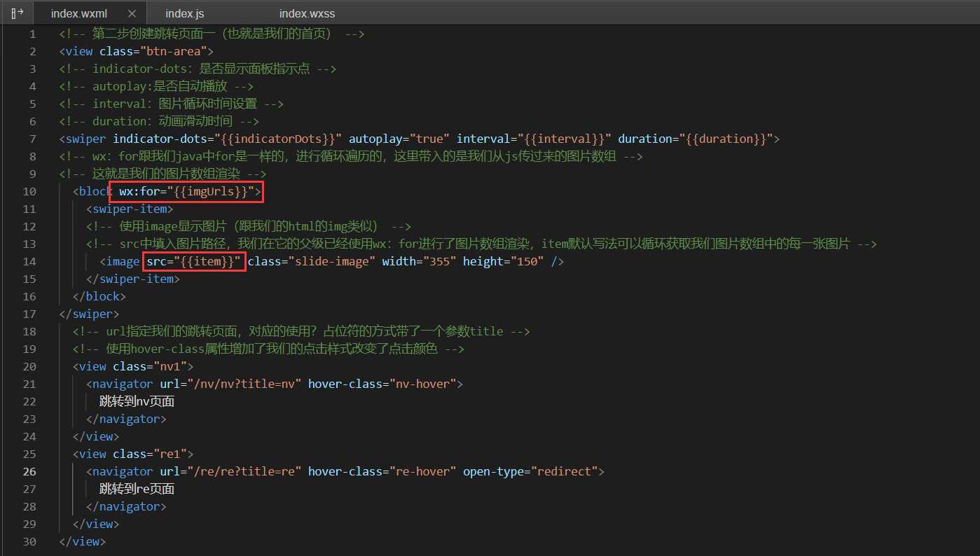Image resolution: width=980 pixels, height=556 pixels.
Task: Click the class="re1" view tag
Action: coord(133,454)
